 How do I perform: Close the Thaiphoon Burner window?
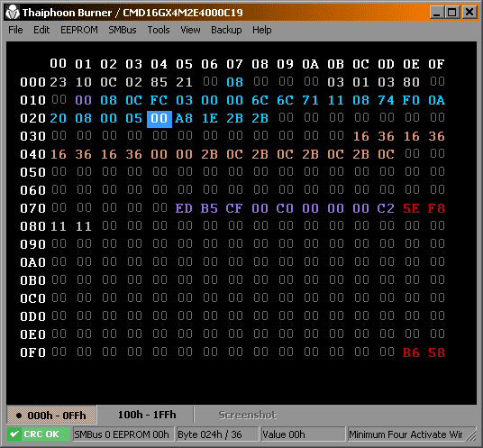coord(469,13)
